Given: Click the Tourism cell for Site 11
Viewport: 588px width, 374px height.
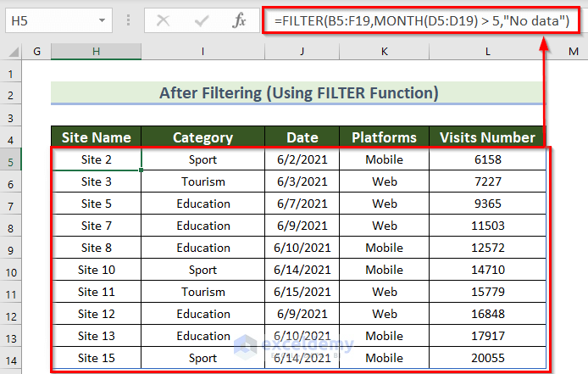Looking at the screenshot, I should [x=202, y=292].
